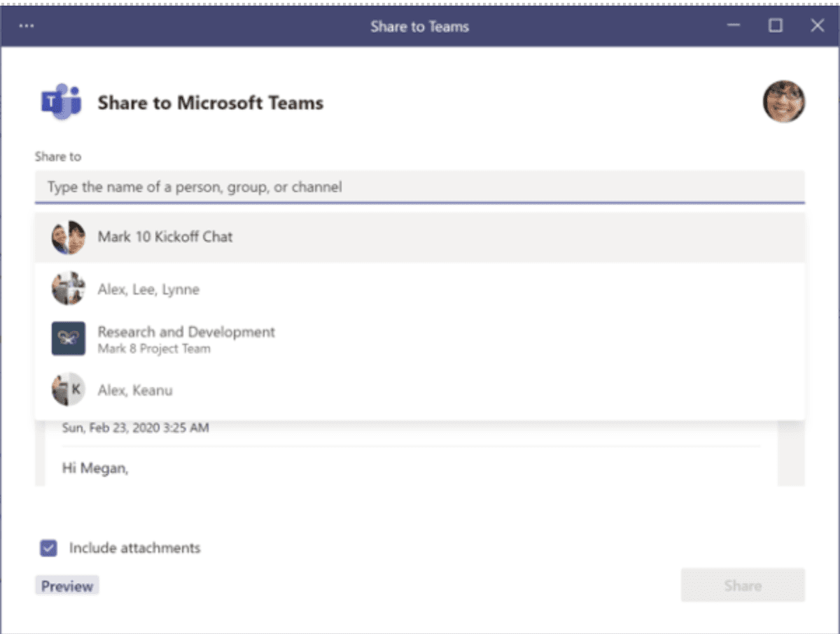Click the Mark 10 Kickoff Chat avatar

click(x=68, y=237)
